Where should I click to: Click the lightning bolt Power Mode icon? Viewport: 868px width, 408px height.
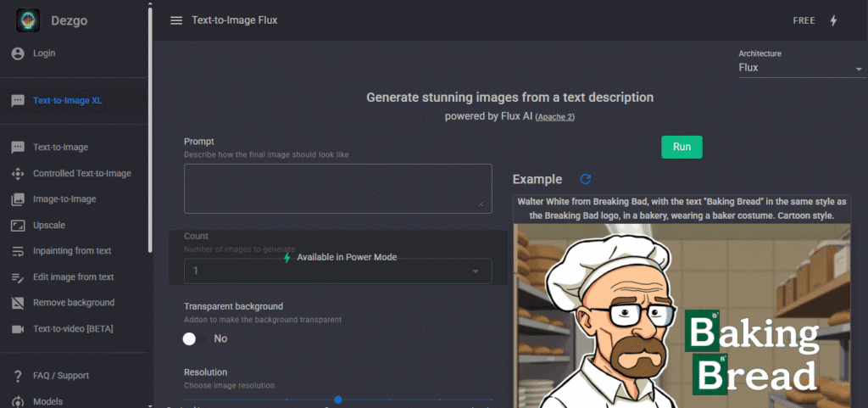point(834,20)
